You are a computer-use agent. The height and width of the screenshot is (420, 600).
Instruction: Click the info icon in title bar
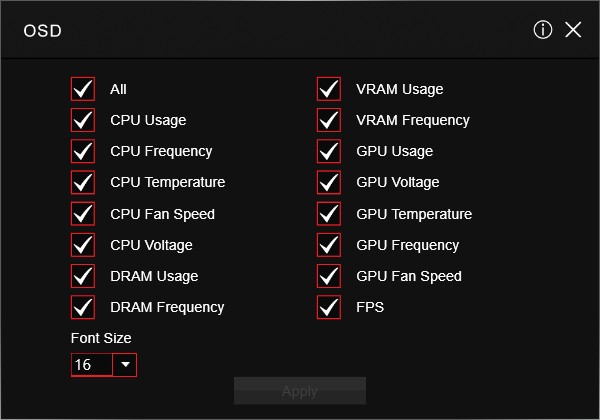tap(543, 30)
